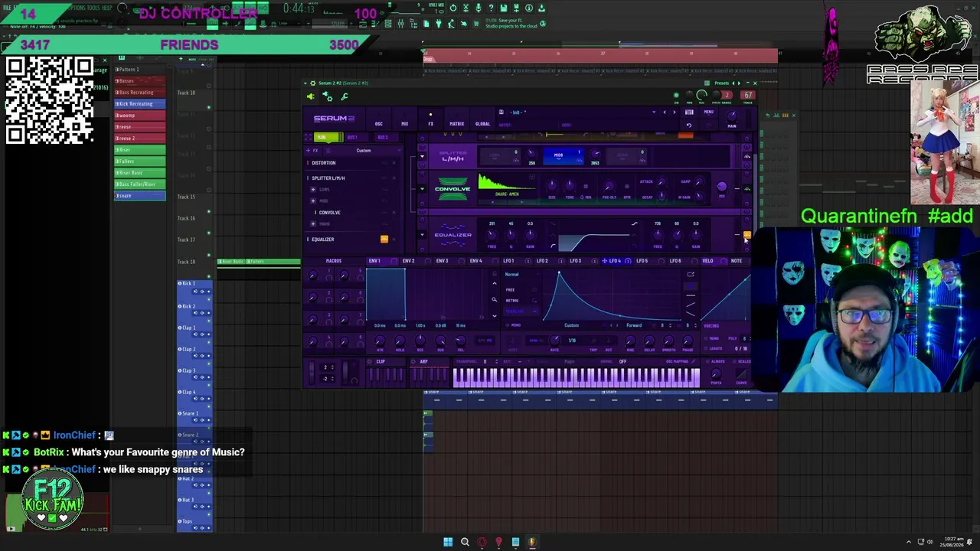Select the Kick Recreating pattern in picker
The image size is (980, 551).
point(140,104)
